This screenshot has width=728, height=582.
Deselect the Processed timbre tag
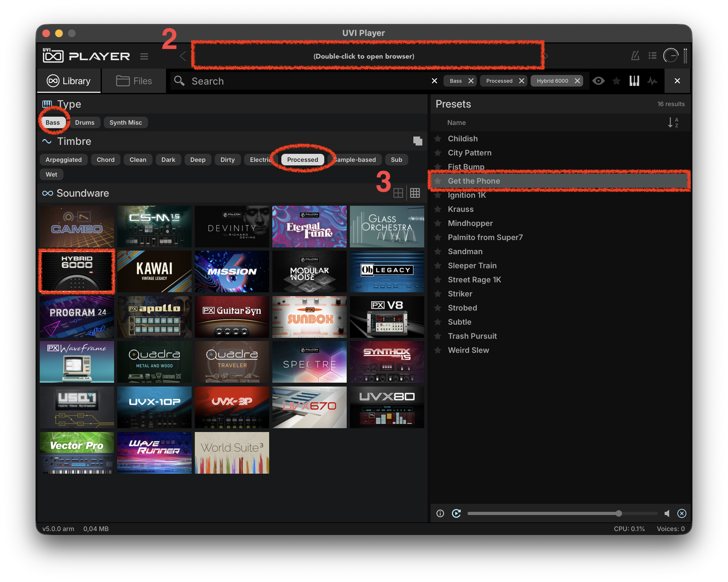point(302,160)
